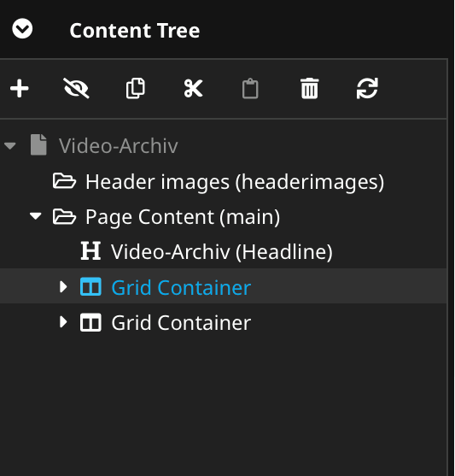Select the Page Content (main) collection

point(183,217)
